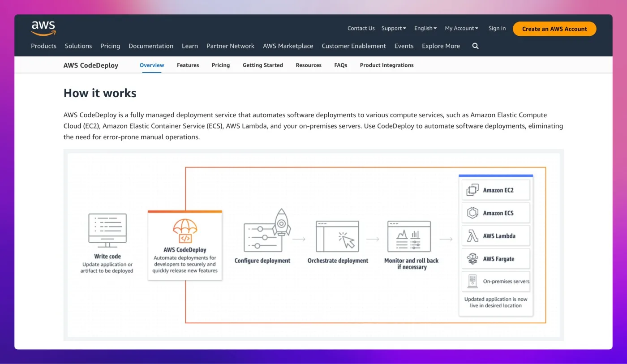Click the Amazon EC2 chip icon
627x364 pixels.
point(472,190)
